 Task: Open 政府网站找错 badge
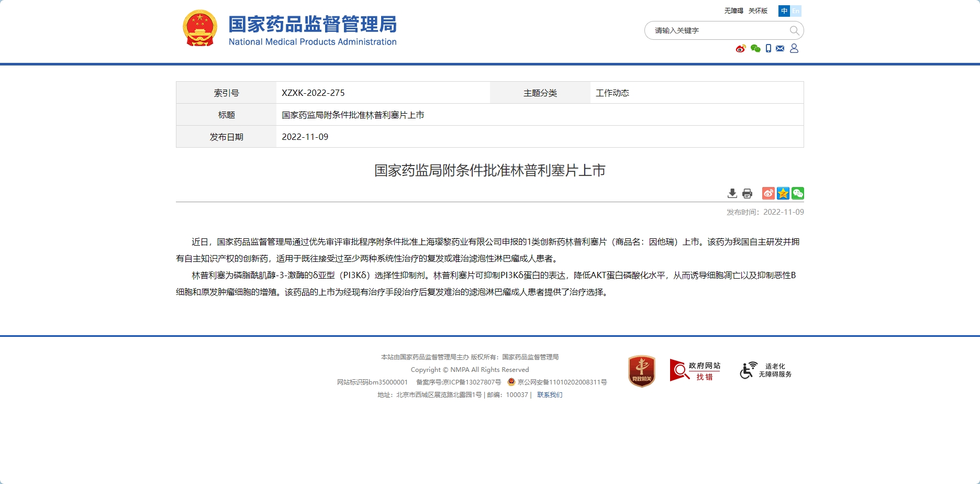tap(695, 370)
